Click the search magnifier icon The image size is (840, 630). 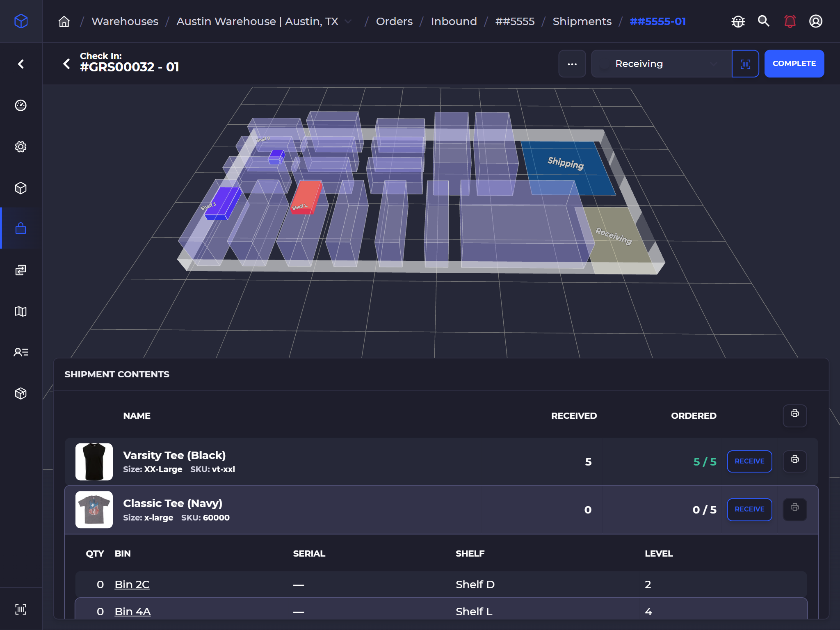[763, 21]
